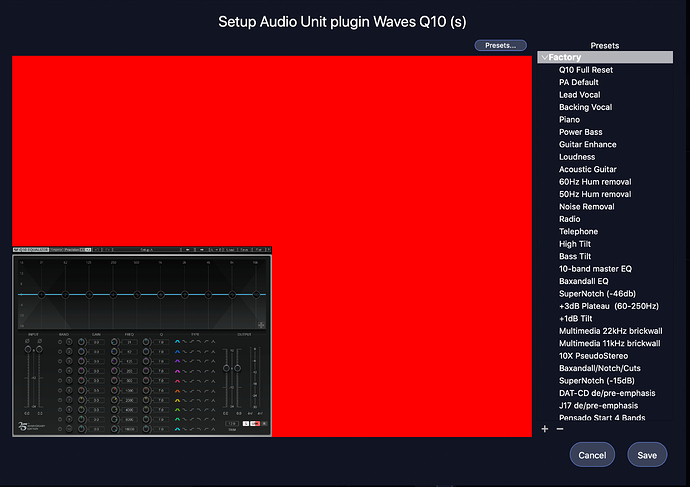Click the plus icon below presets list
The image size is (690, 487).
tap(545, 428)
